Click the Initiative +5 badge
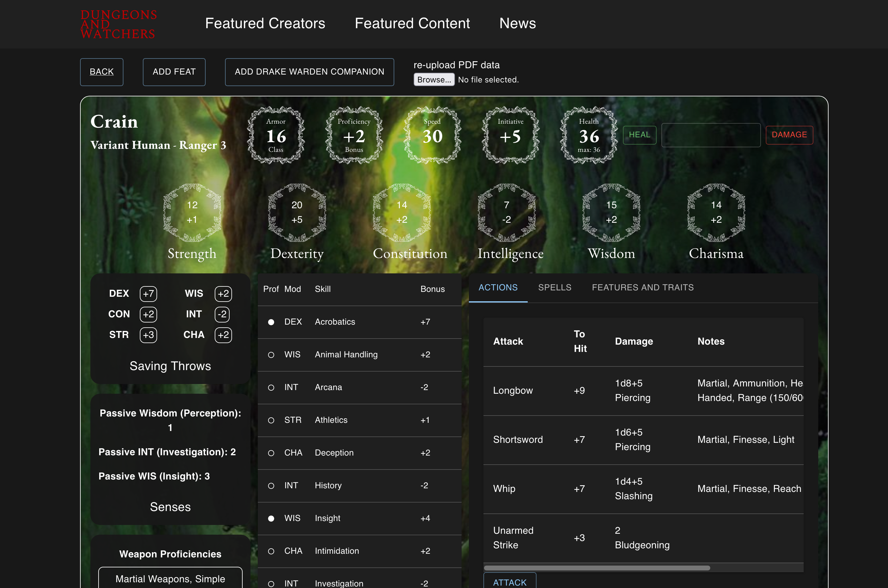This screenshot has width=888, height=588. (x=510, y=135)
